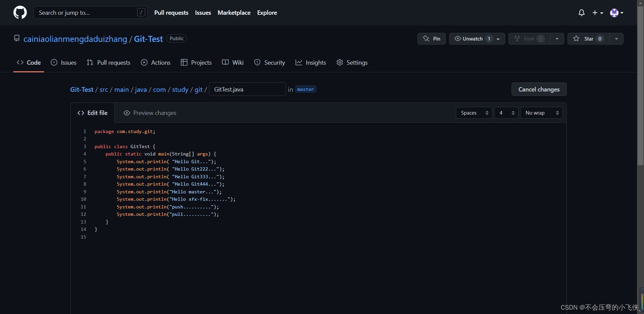Expand the Star lists dropdown arrow
Screen dimensions: 644x314
pos(616,39)
